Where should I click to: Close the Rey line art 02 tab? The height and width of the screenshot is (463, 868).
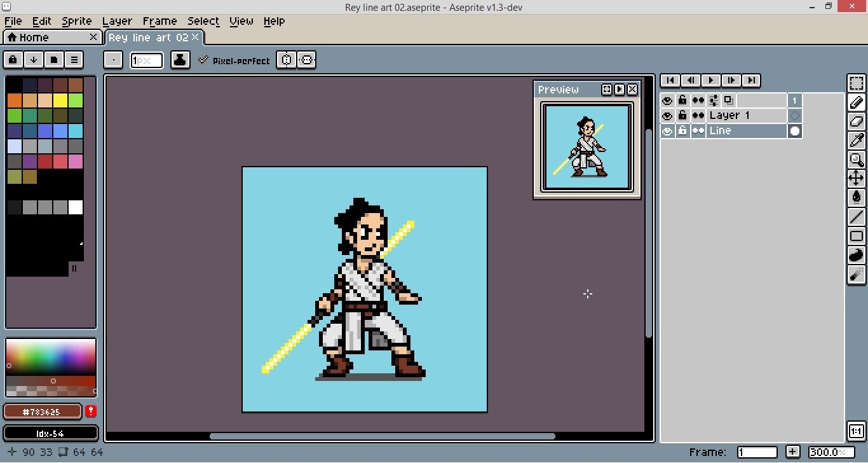click(195, 38)
